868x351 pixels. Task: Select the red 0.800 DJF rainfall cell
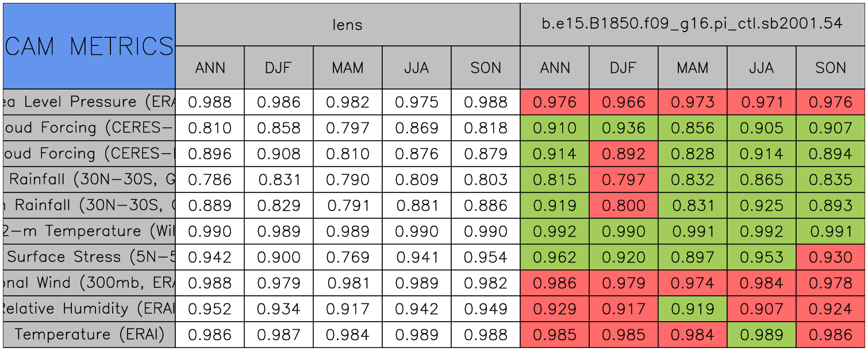[x=623, y=206]
